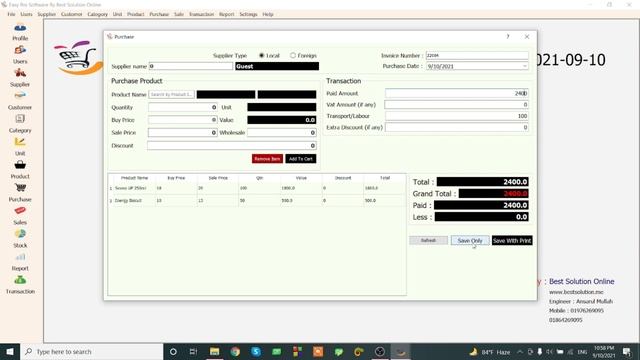This screenshot has width=640, height=360.
Task: Open Skype from the taskbar
Action: pos(256,351)
